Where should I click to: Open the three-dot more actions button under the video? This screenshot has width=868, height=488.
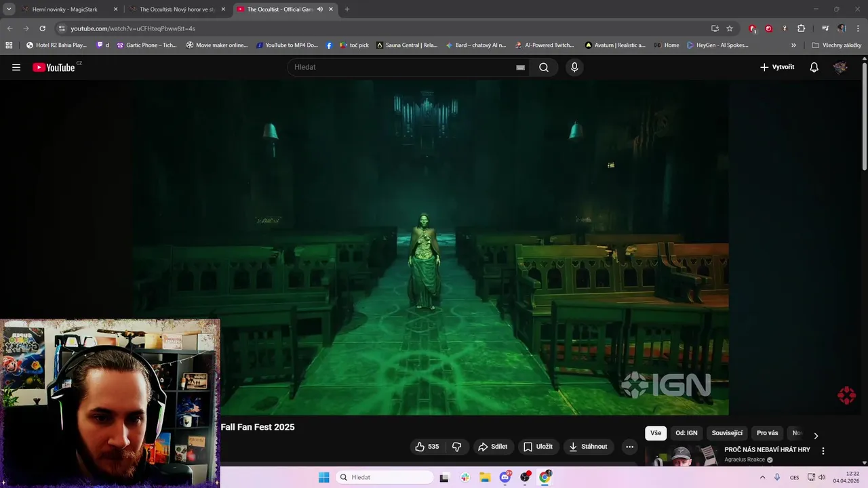click(629, 447)
